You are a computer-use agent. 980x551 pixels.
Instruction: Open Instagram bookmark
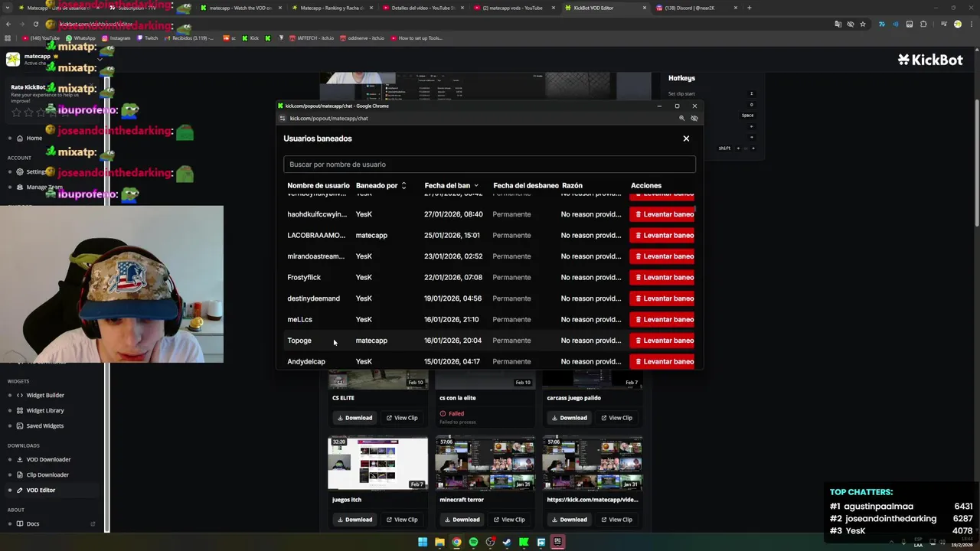click(116, 37)
